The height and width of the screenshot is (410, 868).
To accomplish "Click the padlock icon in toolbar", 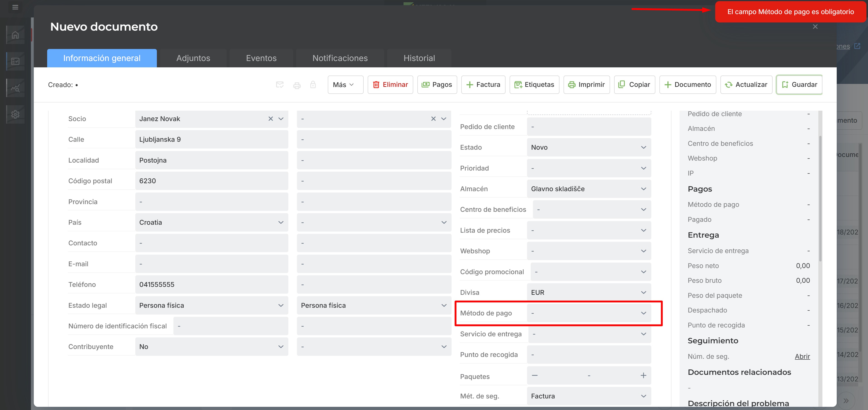I will point(313,85).
